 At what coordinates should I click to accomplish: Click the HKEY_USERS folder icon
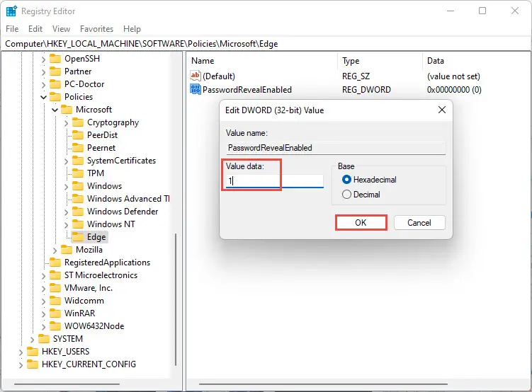coord(33,352)
